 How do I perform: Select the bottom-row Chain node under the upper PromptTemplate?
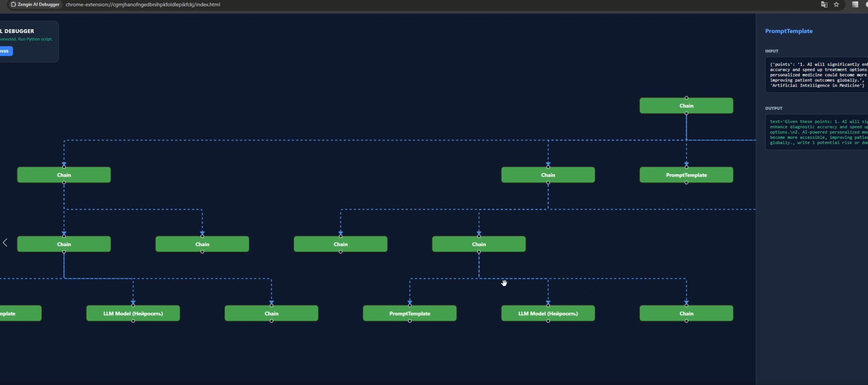(686, 313)
